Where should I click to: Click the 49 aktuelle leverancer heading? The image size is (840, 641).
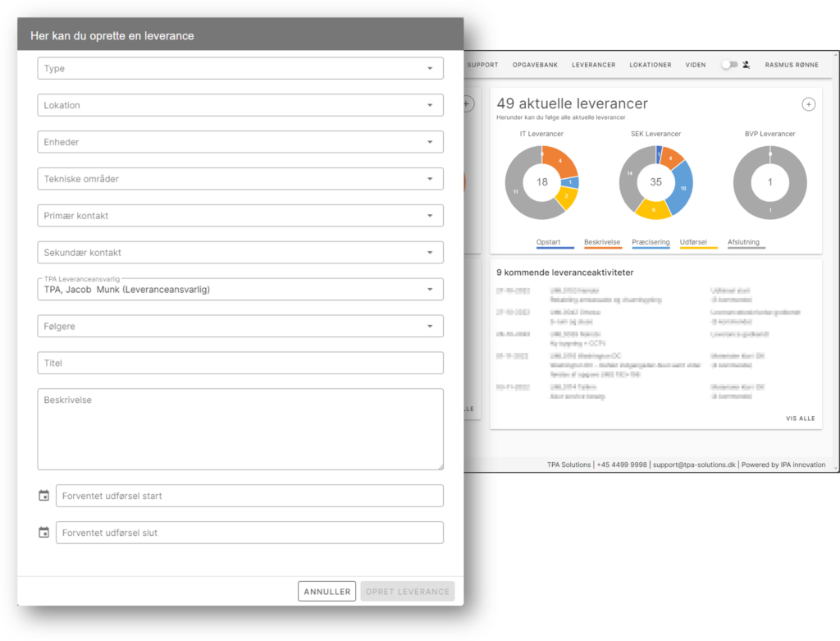[x=572, y=103]
